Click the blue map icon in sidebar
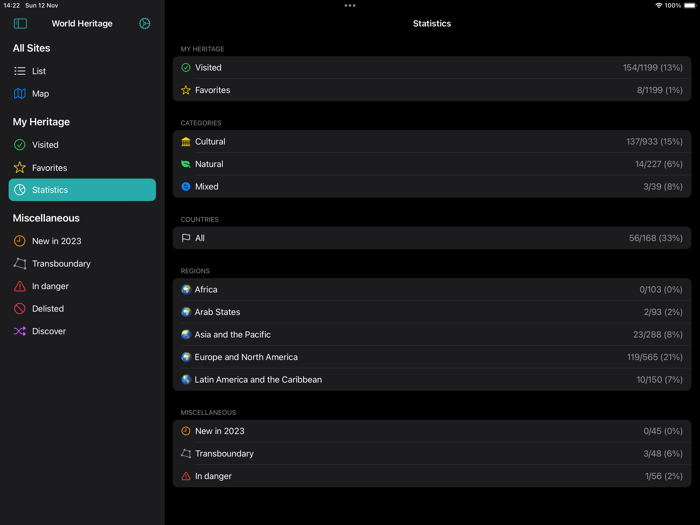Screen dimensions: 700x525 [x=20, y=94]
